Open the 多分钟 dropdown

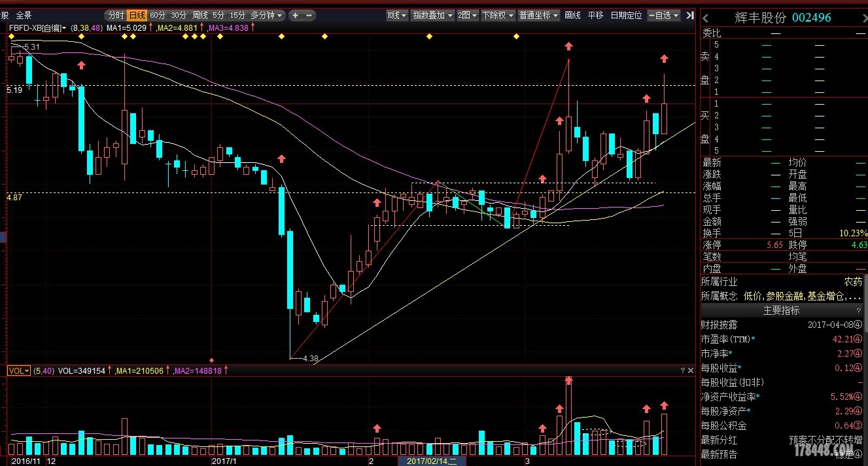click(267, 15)
